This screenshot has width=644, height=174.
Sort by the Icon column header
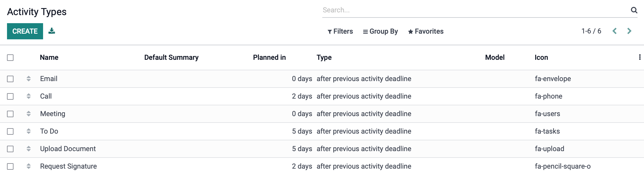click(x=541, y=57)
